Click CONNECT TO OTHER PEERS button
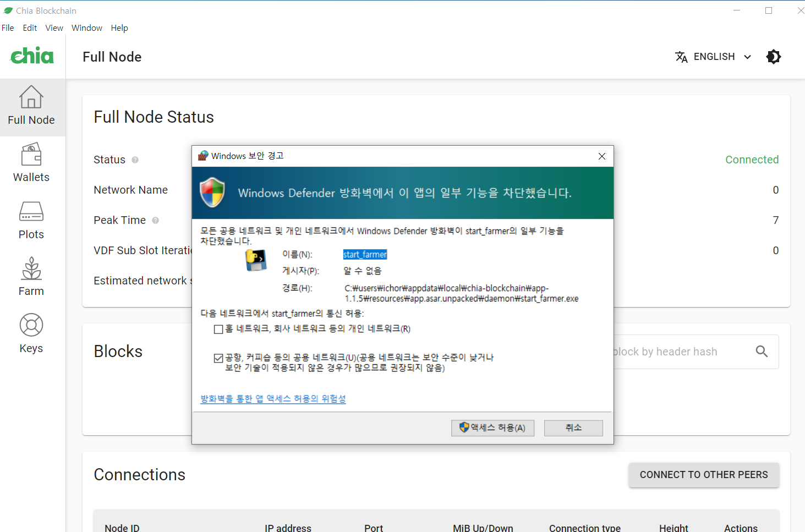The height and width of the screenshot is (532, 805). [x=704, y=475]
